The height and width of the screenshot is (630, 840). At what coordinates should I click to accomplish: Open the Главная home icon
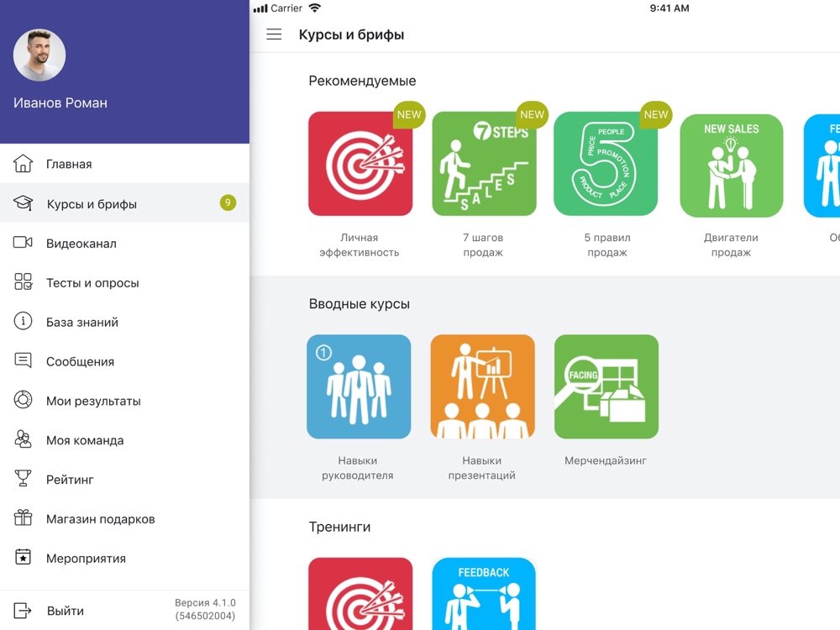(x=23, y=164)
